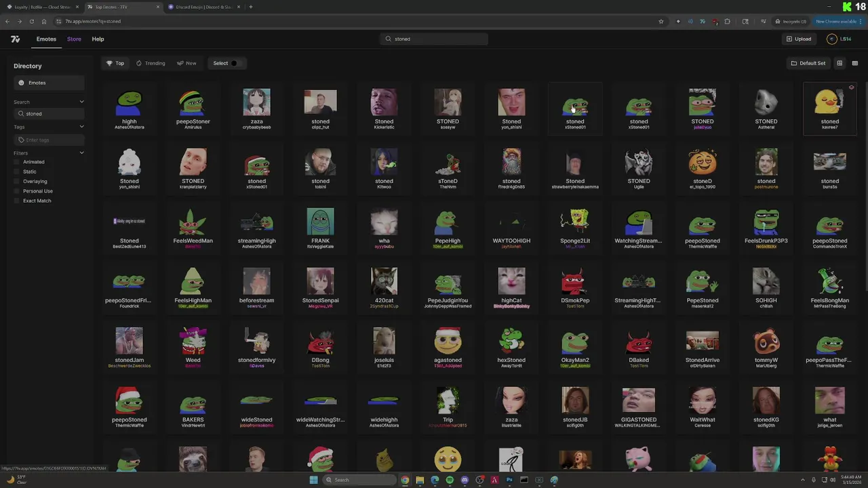Click the 7TV logo icon
This screenshot has width=868, height=488.
point(15,39)
